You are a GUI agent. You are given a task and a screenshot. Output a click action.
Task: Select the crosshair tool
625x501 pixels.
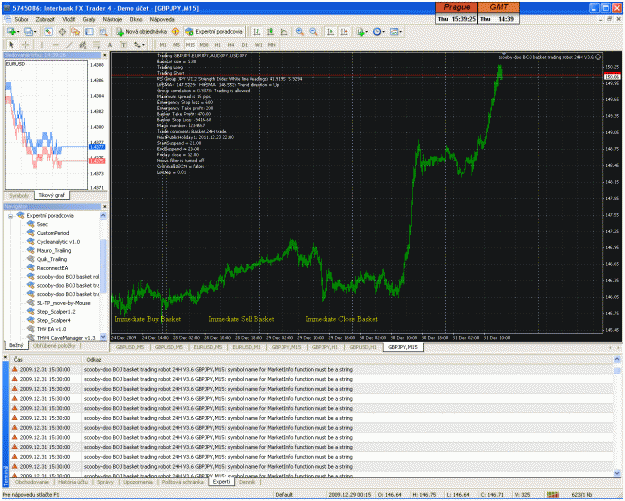(25, 45)
